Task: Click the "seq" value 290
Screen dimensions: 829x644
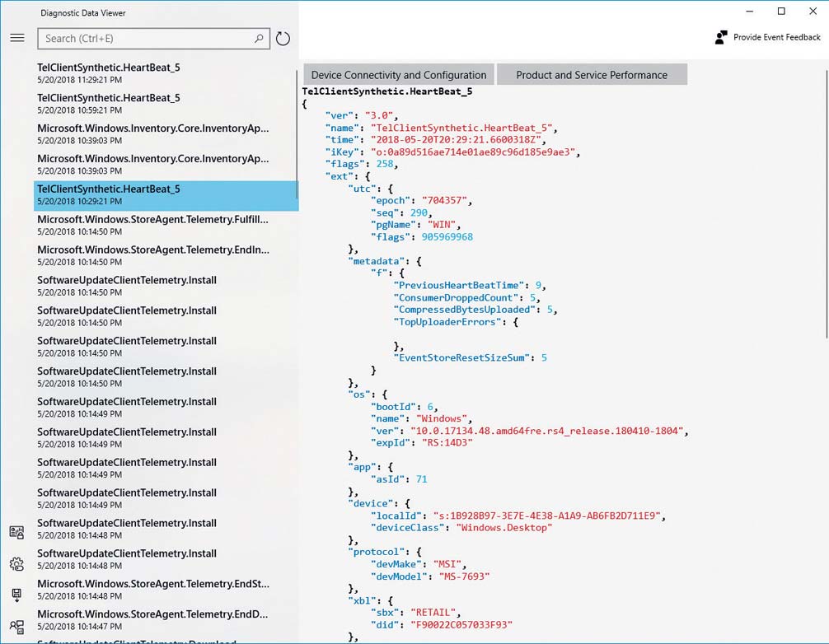Action: [419, 213]
